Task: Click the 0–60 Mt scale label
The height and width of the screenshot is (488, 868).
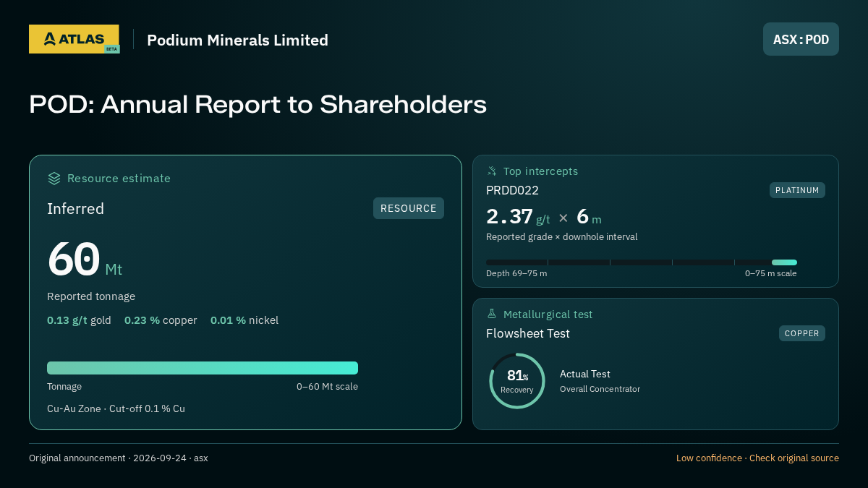Action: tap(327, 387)
